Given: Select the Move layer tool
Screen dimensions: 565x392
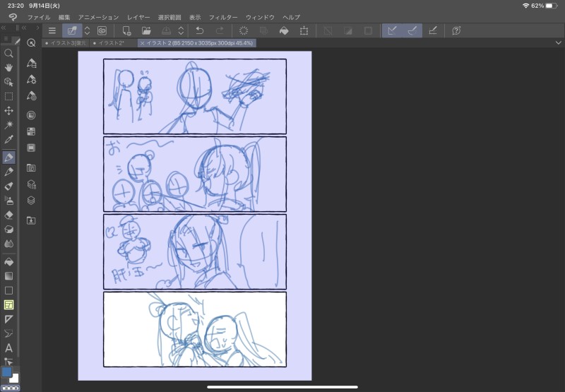Looking at the screenshot, I should 8,111.
